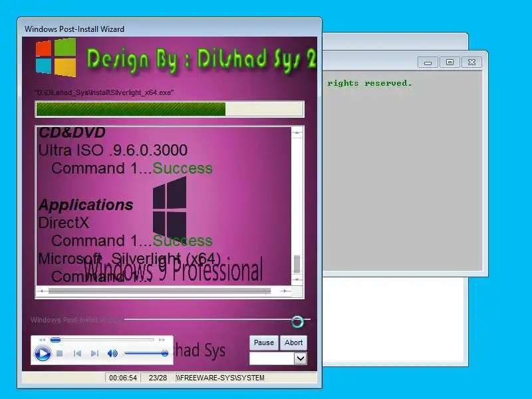This screenshot has height=399, width=532.
Task: Click 'Microsoft Silverlight (x64)' log entry
Action: [130, 259]
